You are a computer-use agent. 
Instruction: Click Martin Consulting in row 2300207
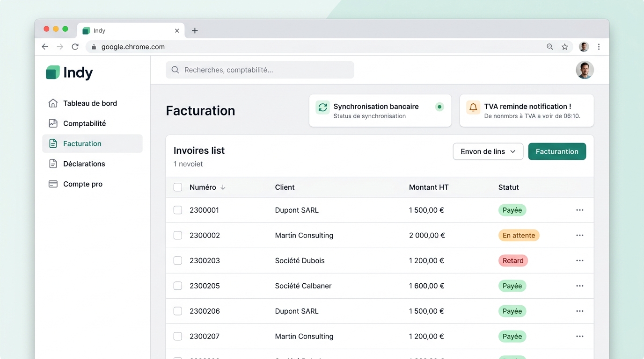pos(304,337)
